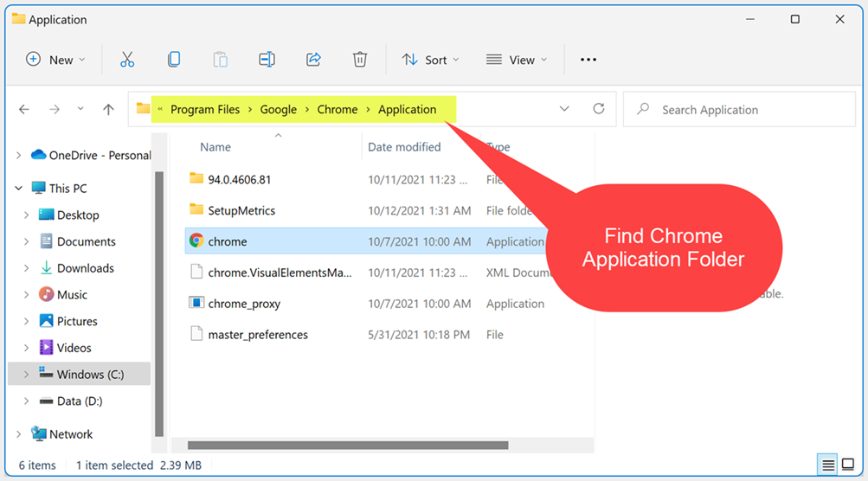
Task: Select chrome_proxy file name
Action: tap(244, 304)
